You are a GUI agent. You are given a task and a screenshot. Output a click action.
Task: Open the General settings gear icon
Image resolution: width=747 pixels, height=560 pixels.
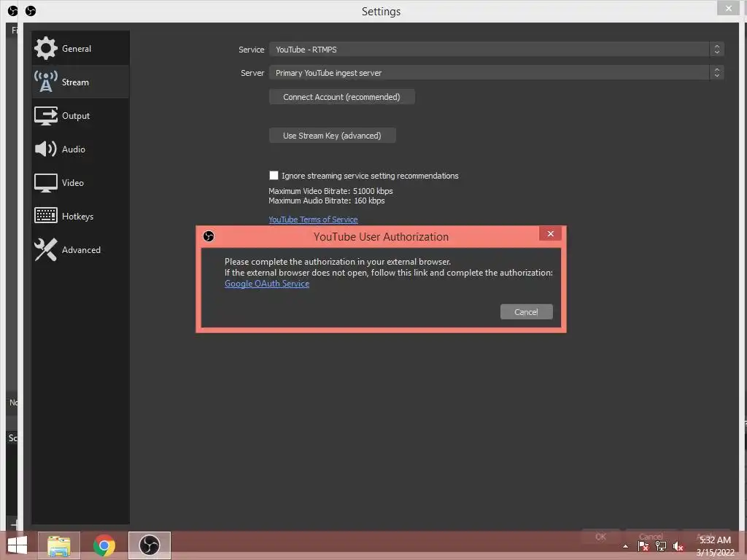tap(46, 48)
